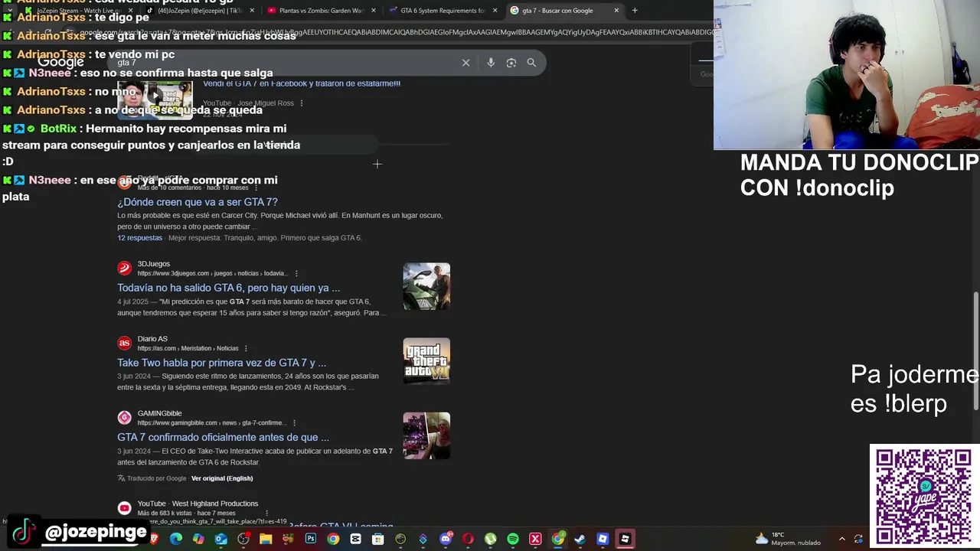Open a new browser tab
The image size is (980, 551).
click(x=635, y=11)
